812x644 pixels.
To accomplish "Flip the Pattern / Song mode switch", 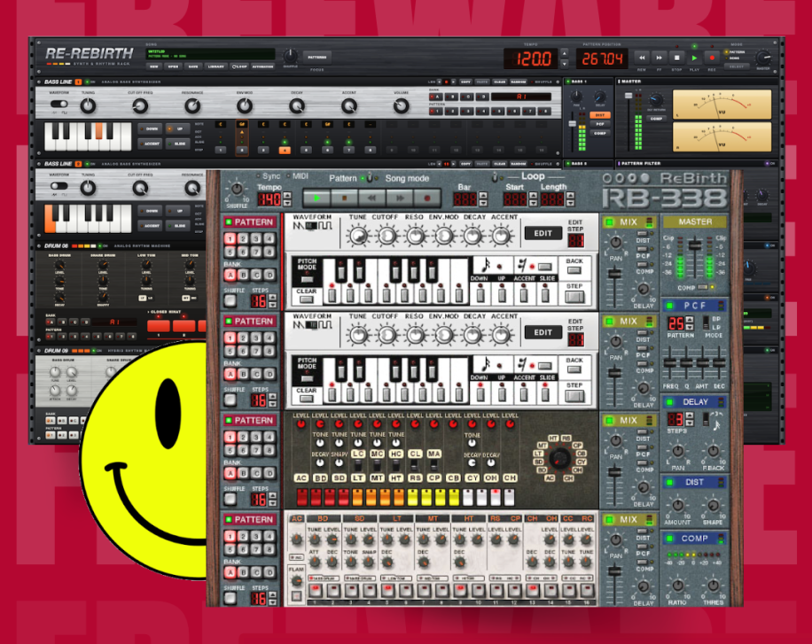I will click(370, 177).
